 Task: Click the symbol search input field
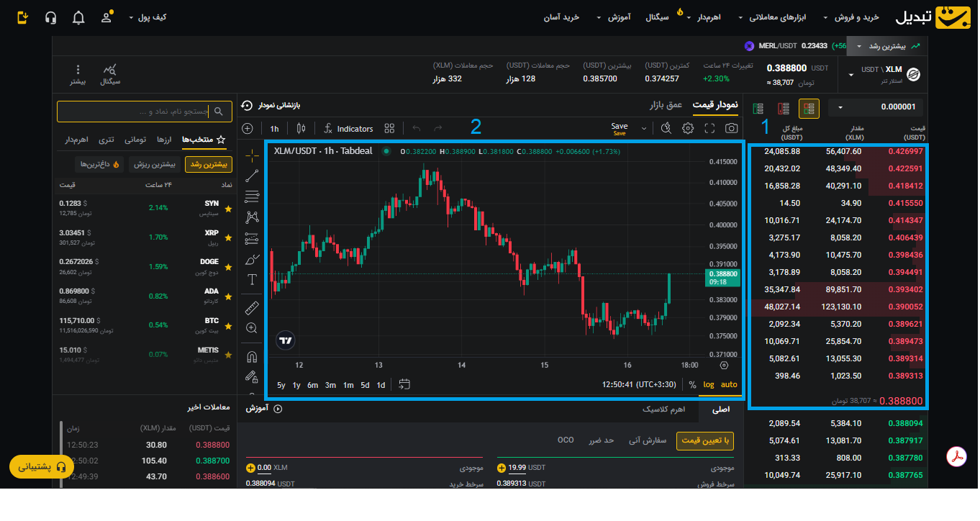click(x=144, y=112)
